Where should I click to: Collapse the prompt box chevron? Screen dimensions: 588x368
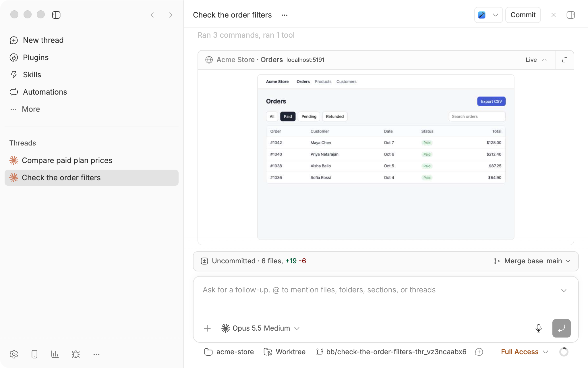coord(564,290)
